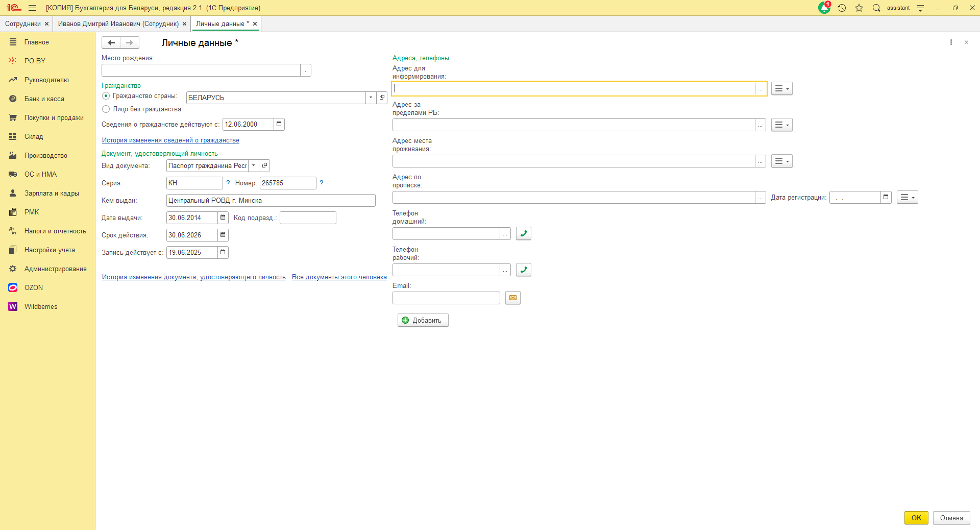Confirm with the OK button
The image size is (980, 530).
[x=916, y=518]
